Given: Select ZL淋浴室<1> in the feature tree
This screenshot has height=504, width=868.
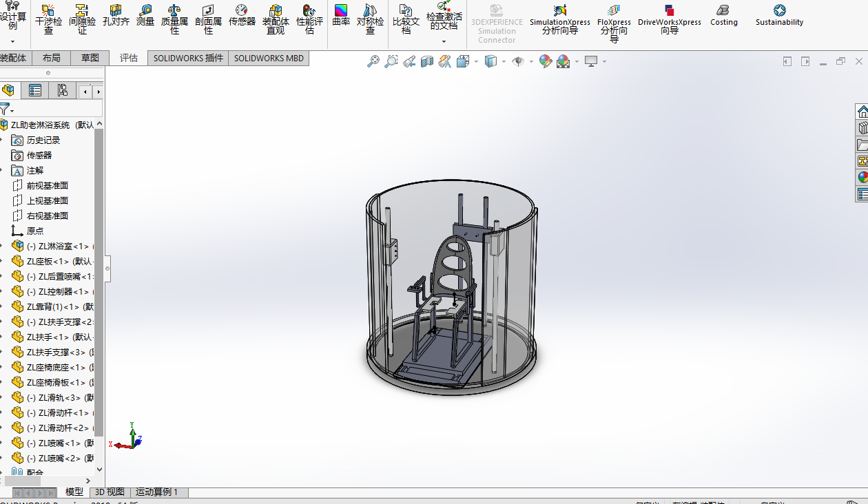Looking at the screenshot, I should pyautogui.click(x=58, y=246).
